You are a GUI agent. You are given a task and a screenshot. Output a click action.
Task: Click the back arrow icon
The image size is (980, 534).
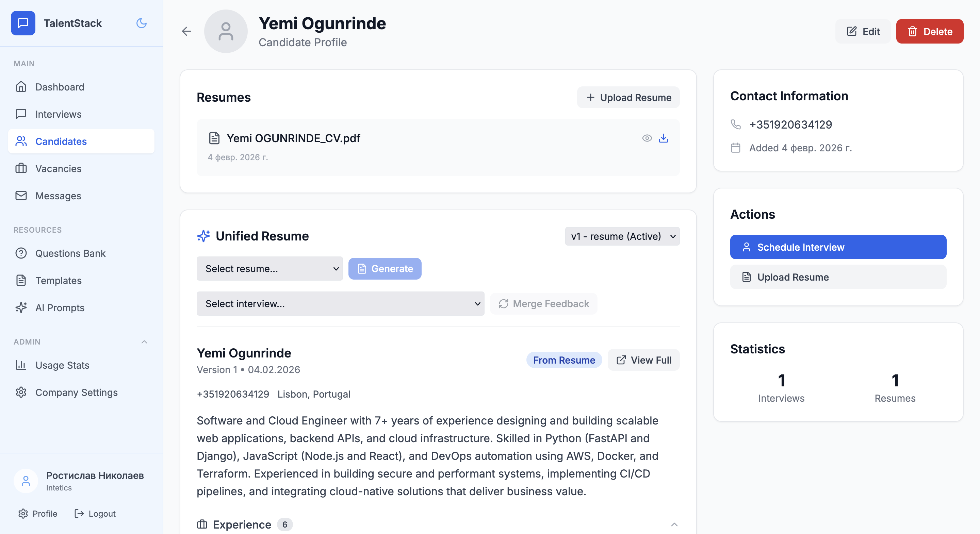(186, 31)
